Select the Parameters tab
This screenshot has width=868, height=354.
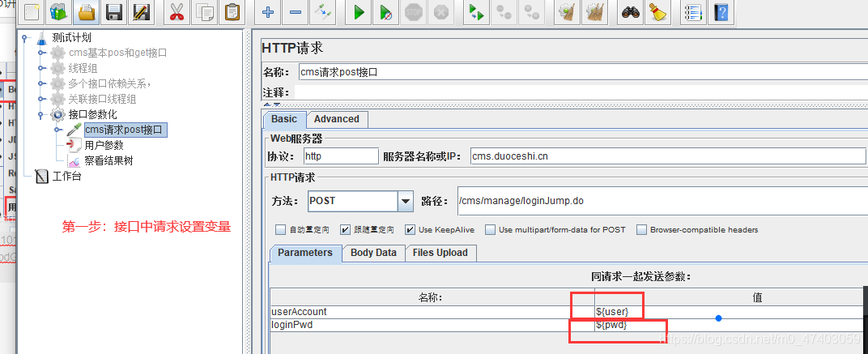tap(305, 253)
